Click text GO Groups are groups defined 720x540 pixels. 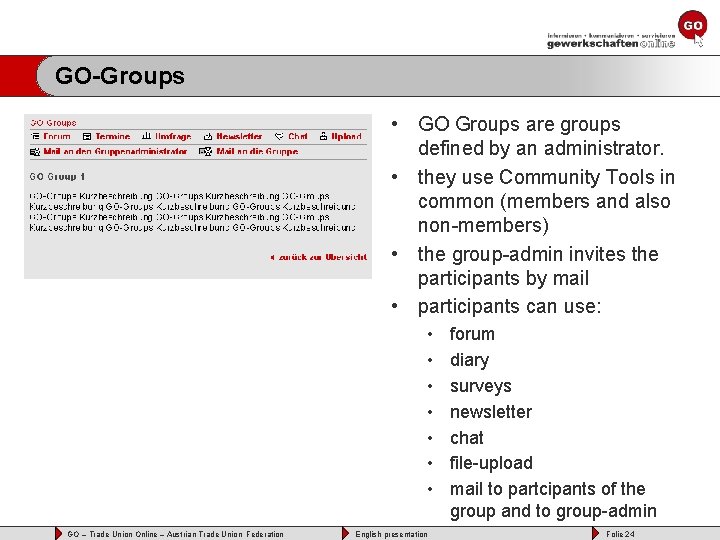[x=541, y=136]
